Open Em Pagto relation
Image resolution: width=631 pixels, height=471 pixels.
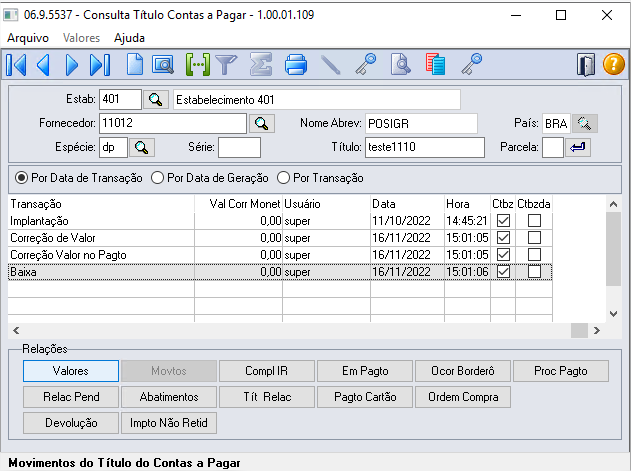(365, 371)
